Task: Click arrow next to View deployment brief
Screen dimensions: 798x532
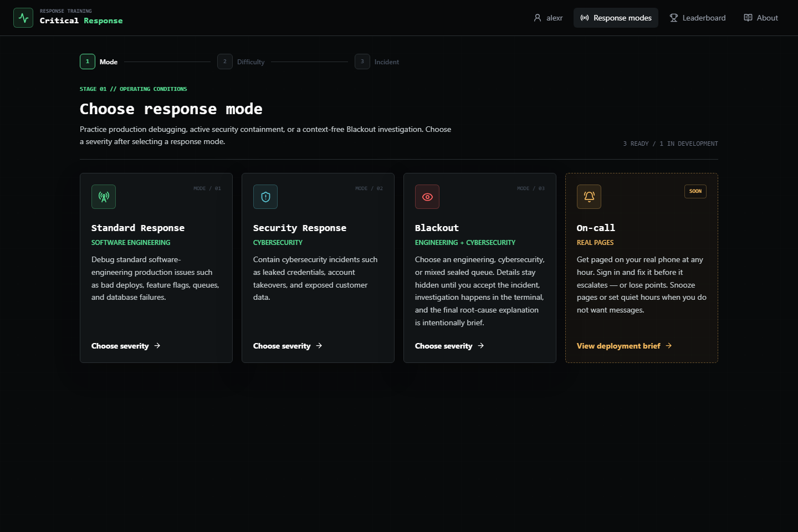Action: 669,346
